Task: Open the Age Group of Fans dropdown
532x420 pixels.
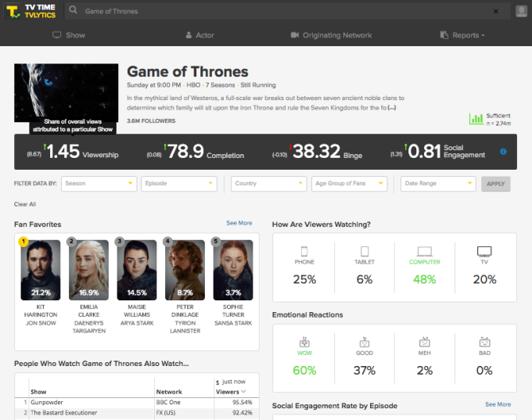Action: [350, 184]
